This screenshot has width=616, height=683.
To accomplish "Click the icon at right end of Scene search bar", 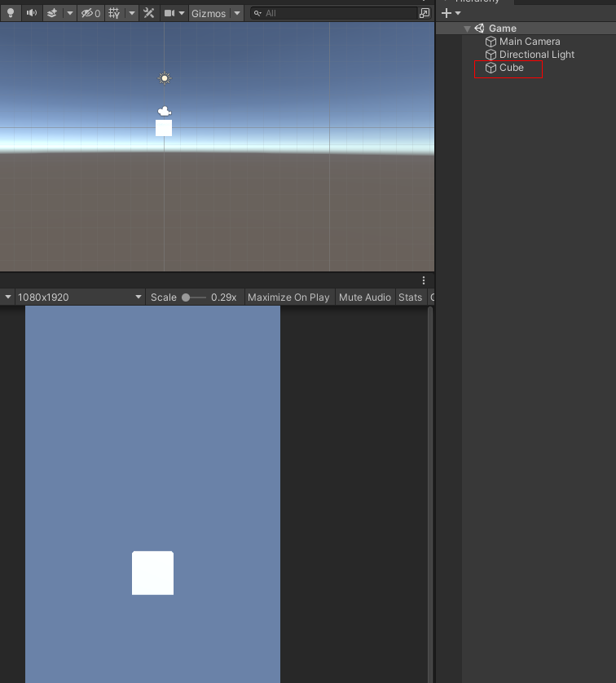I will [425, 13].
